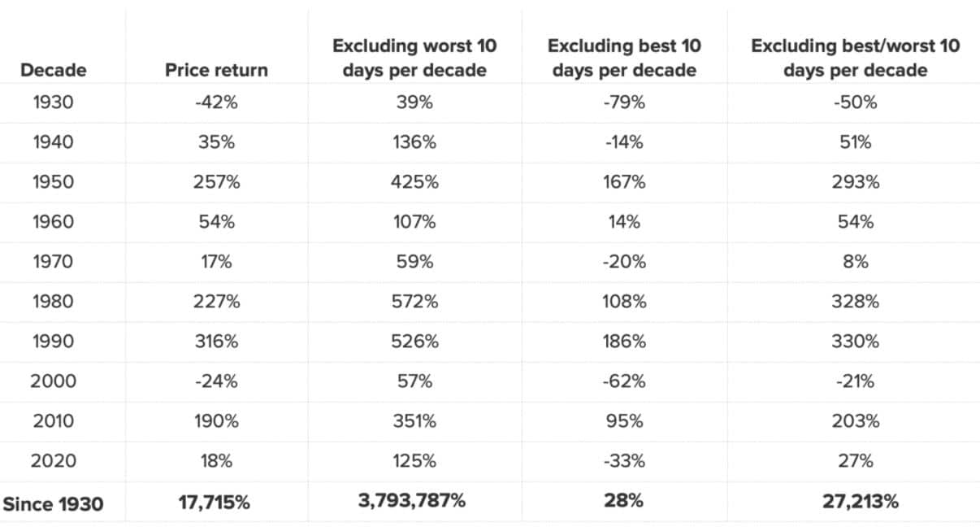The height and width of the screenshot is (531, 980).
Task: Click the "Excluding best/worst 10 days per decade" header
Action: click(x=855, y=58)
